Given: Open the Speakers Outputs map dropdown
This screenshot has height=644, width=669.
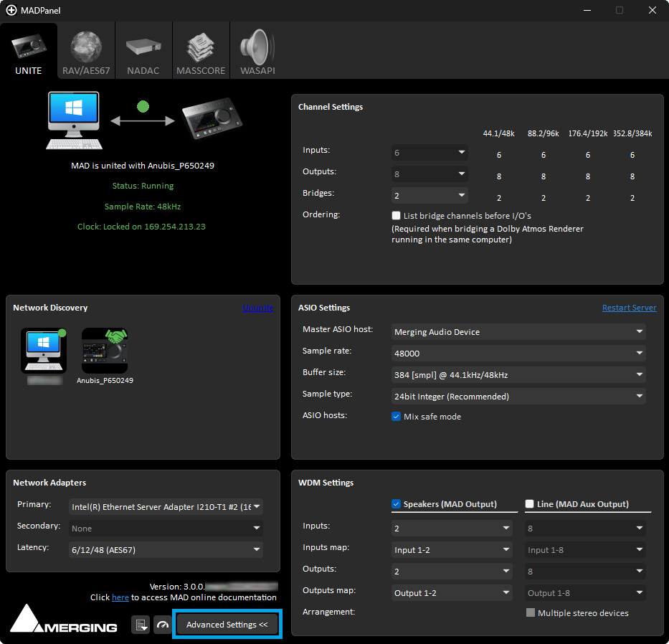Looking at the screenshot, I should click(x=452, y=593).
